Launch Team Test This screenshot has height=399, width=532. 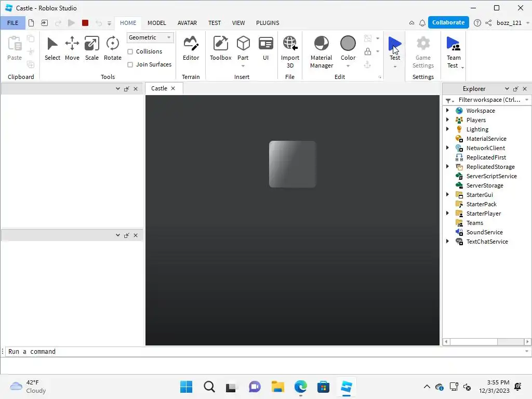[x=453, y=52]
